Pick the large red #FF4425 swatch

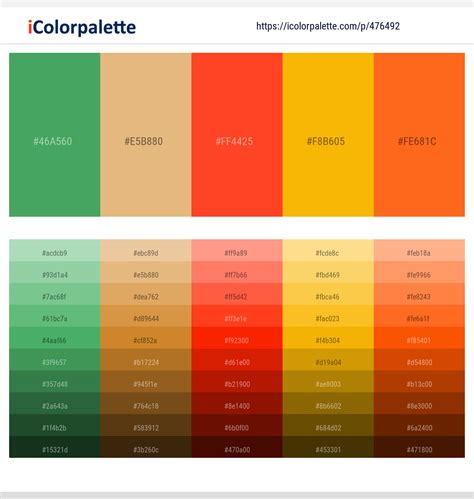(237, 135)
